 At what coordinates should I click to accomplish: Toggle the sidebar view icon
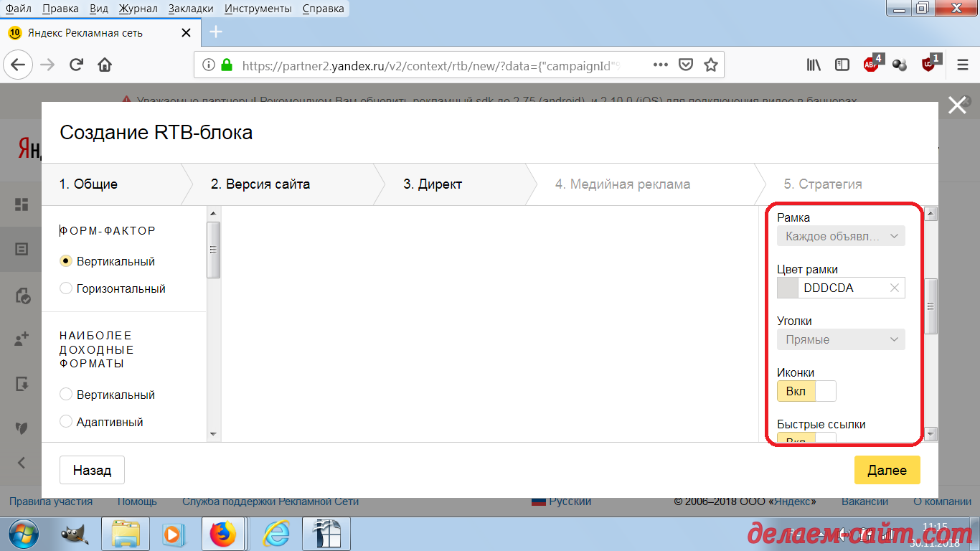click(842, 65)
